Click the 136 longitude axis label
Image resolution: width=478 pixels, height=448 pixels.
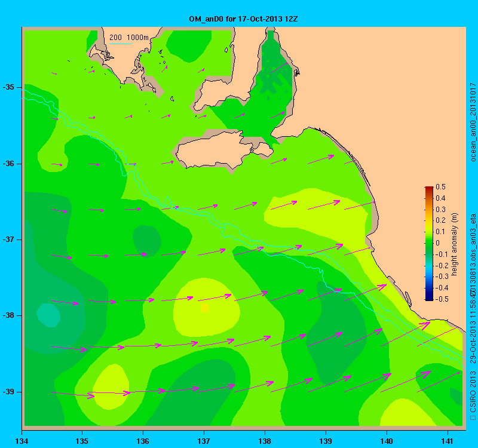point(143,441)
